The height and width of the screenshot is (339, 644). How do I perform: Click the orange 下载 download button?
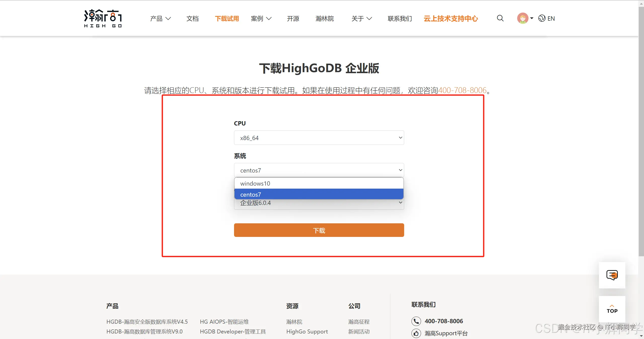point(318,230)
